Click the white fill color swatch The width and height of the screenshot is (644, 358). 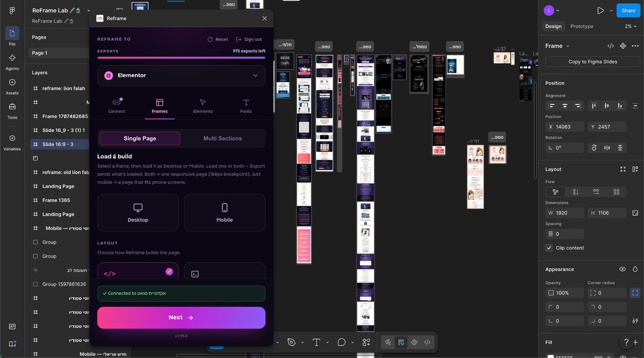pyautogui.click(x=551, y=356)
